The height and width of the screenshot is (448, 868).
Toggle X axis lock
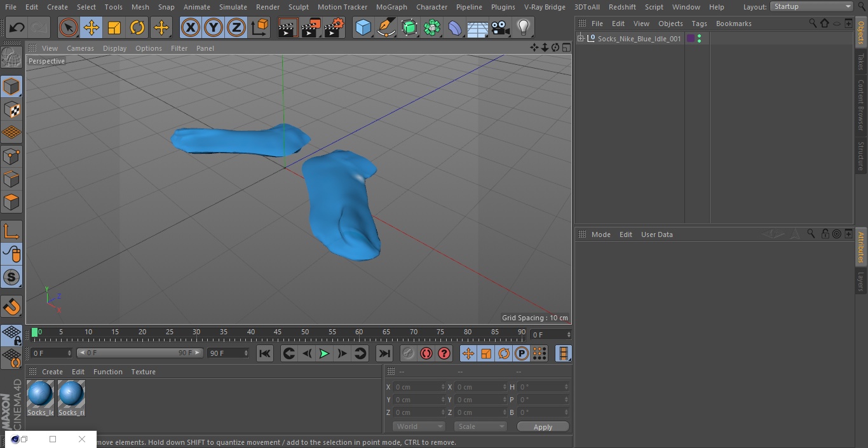[191, 27]
